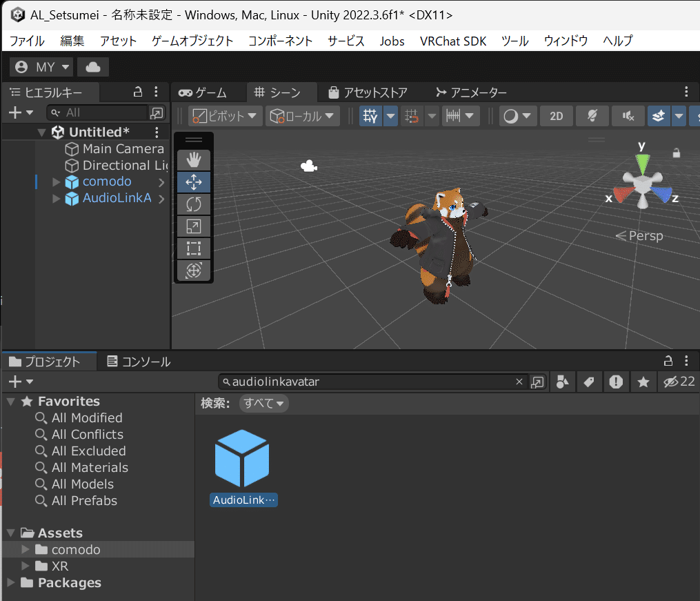Screen dimensions: 700x601
Task: Open grid axis options dropdown arrow
Action: point(390,116)
